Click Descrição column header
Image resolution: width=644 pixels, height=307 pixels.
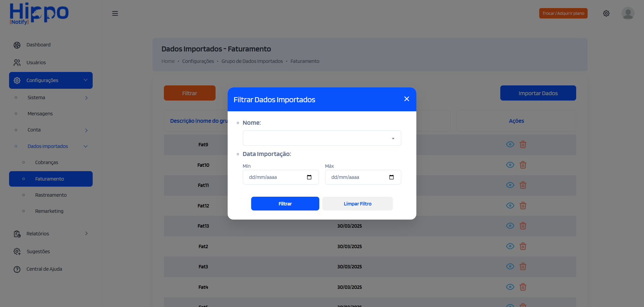point(199,121)
